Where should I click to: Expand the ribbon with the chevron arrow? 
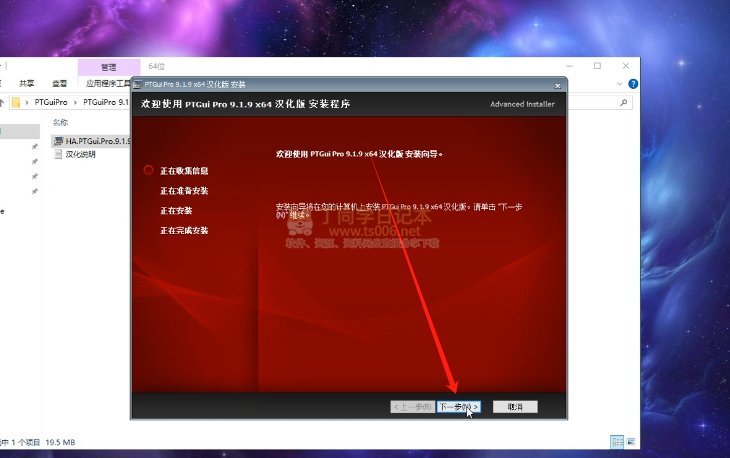click(x=620, y=84)
